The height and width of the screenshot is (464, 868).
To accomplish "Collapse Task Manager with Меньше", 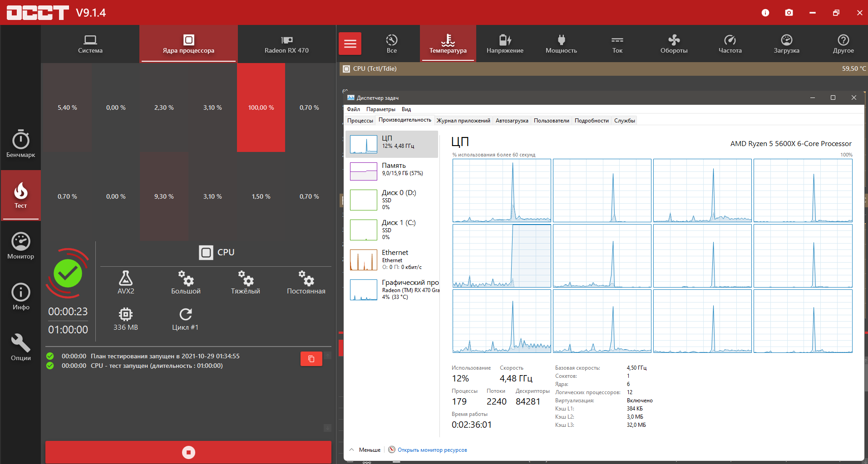I will click(x=365, y=450).
